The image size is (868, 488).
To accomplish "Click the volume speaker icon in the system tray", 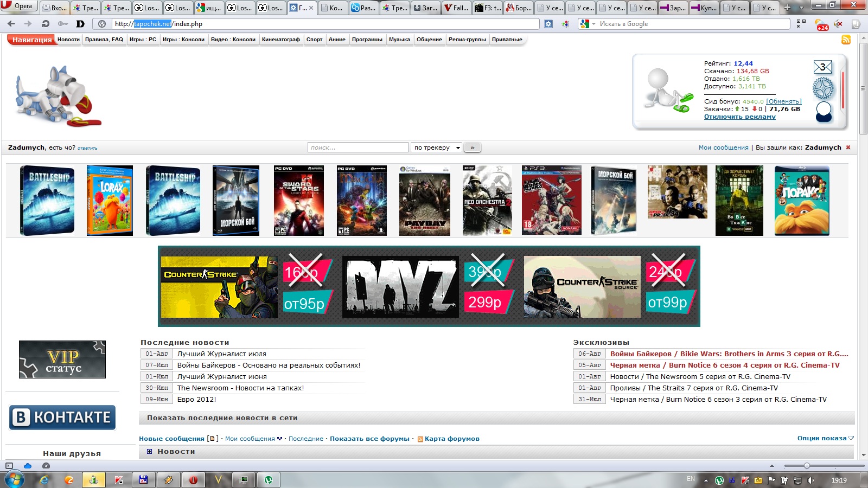I will coord(810,480).
